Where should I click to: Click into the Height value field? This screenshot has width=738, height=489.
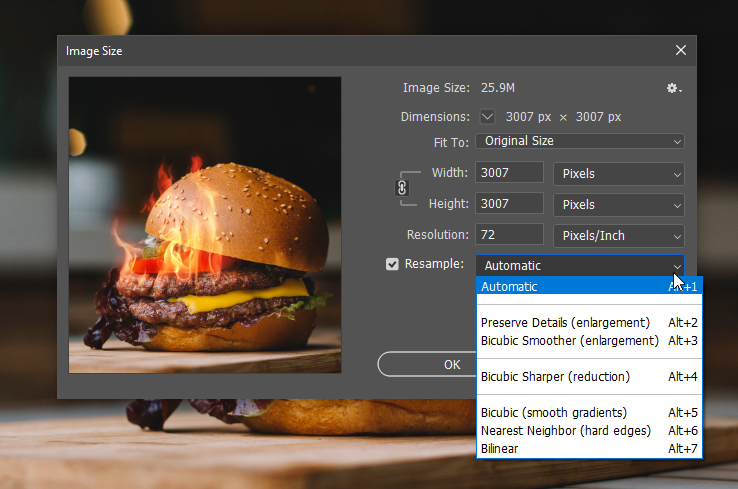point(509,203)
